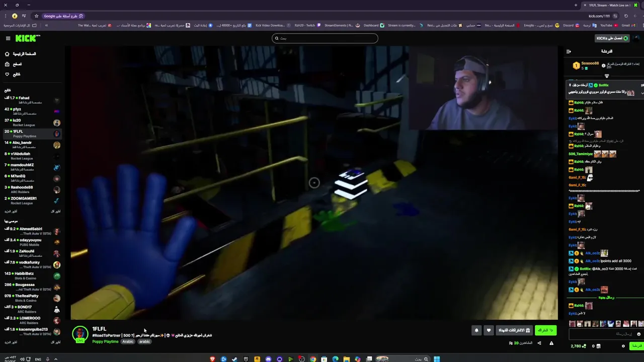The height and width of the screenshot is (362, 644).
Task: Open iu20 Rocket League channel
Action: (32, 122)
